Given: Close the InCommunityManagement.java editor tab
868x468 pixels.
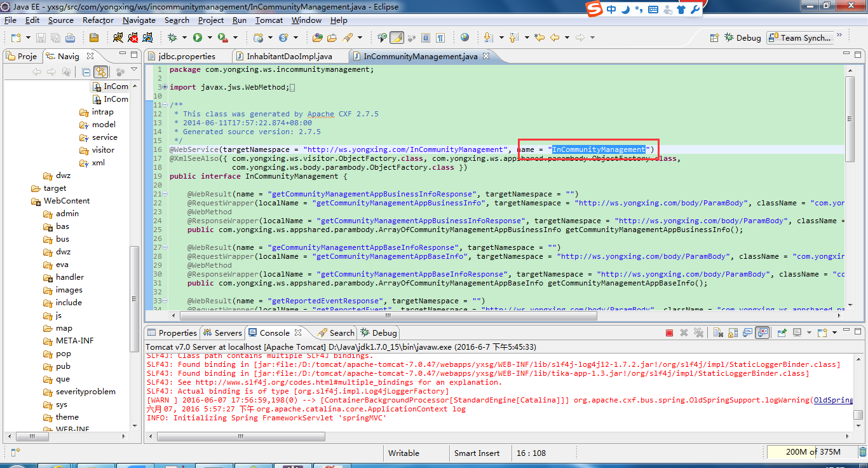Looking at the screenshot, I should coord(486,56).
